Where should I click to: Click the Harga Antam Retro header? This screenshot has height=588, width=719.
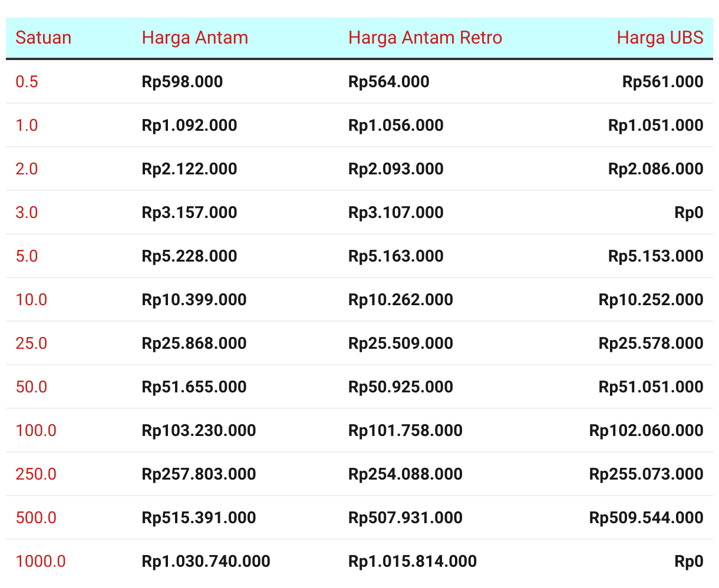[425, 38]
